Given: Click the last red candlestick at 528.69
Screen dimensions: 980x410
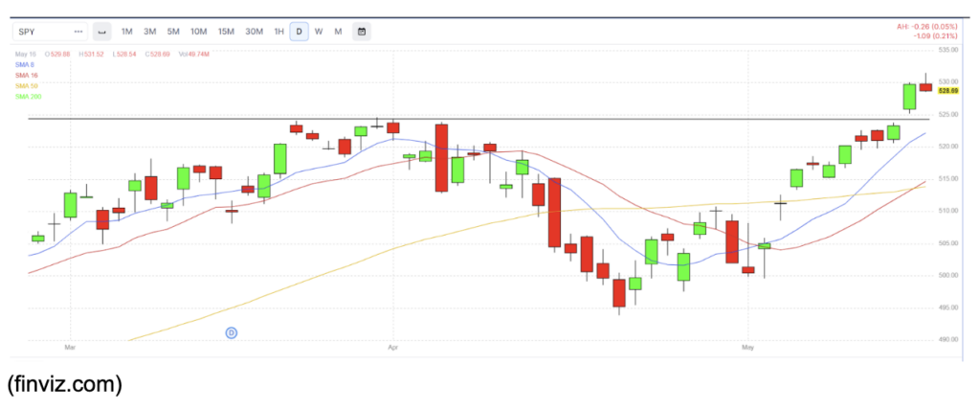Looking at the screenshot, I should (x=925, y=87).
